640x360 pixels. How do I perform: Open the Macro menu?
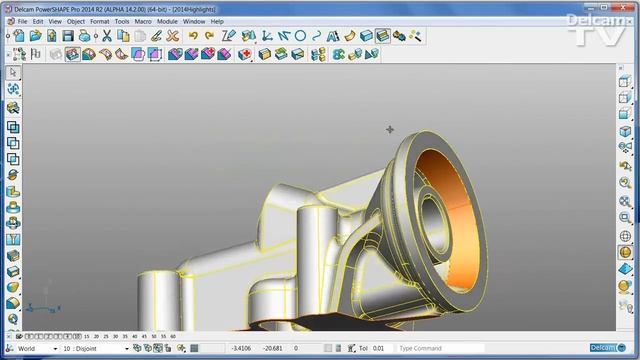pos(143,21)
